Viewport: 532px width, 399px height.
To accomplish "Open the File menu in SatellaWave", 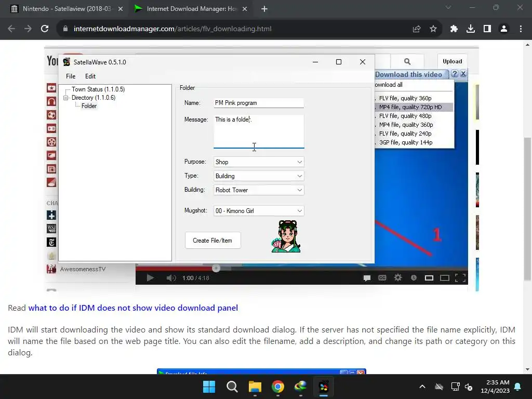I will pyautogui.click(x=71, y=76).
